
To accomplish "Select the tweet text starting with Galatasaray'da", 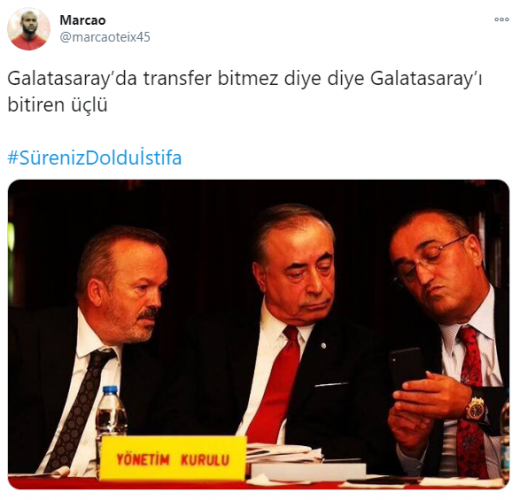I will 245,92.
